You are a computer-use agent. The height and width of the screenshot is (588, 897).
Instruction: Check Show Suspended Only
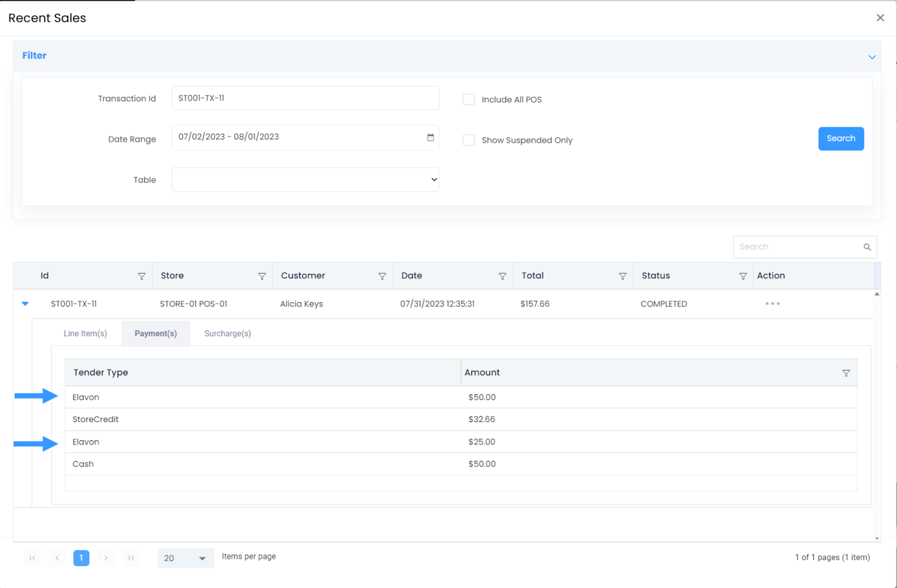469,140
